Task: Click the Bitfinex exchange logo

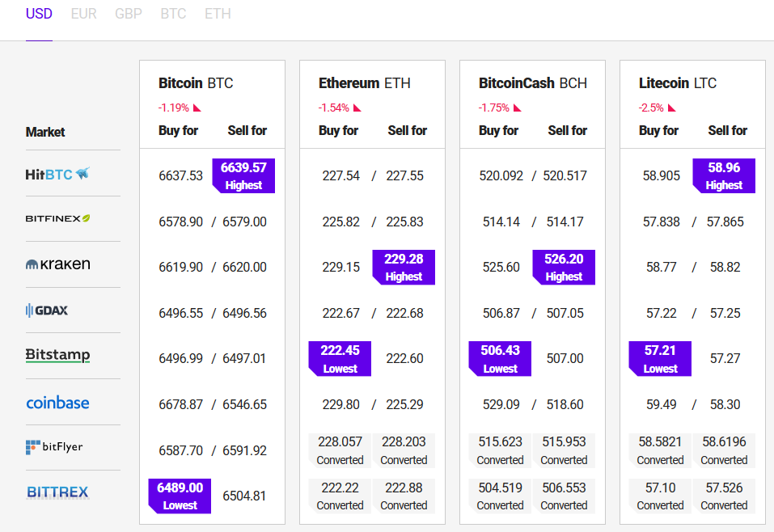Action: coord(57,218)
